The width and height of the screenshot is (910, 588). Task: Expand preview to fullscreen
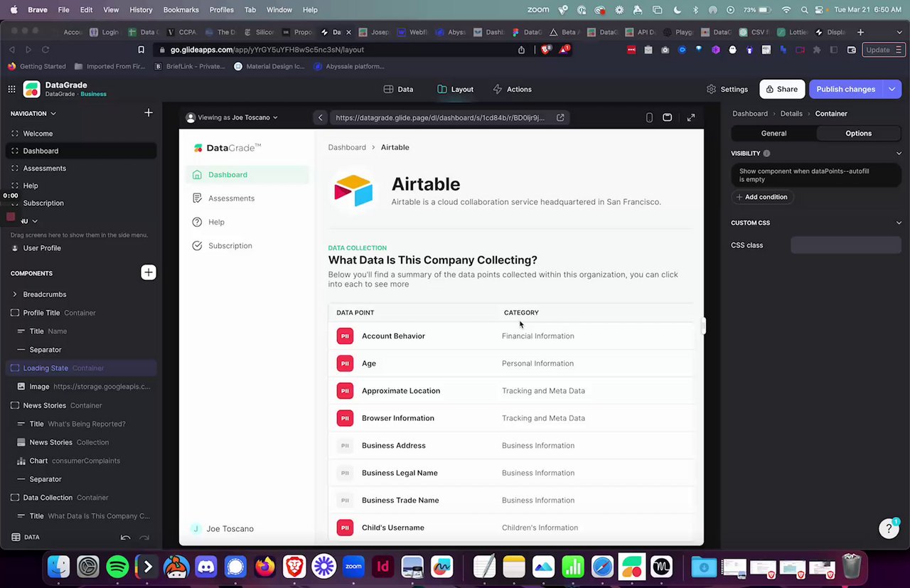[x=691, y=117]
